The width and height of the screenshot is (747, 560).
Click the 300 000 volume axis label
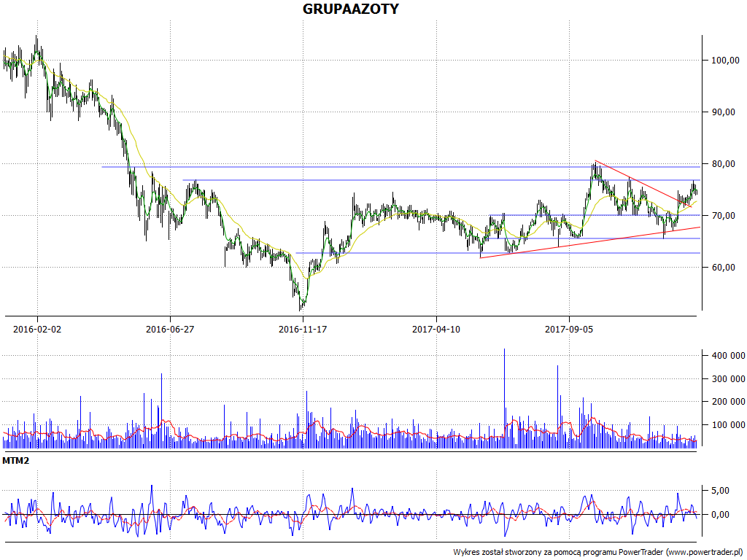(x=728, y=379)
